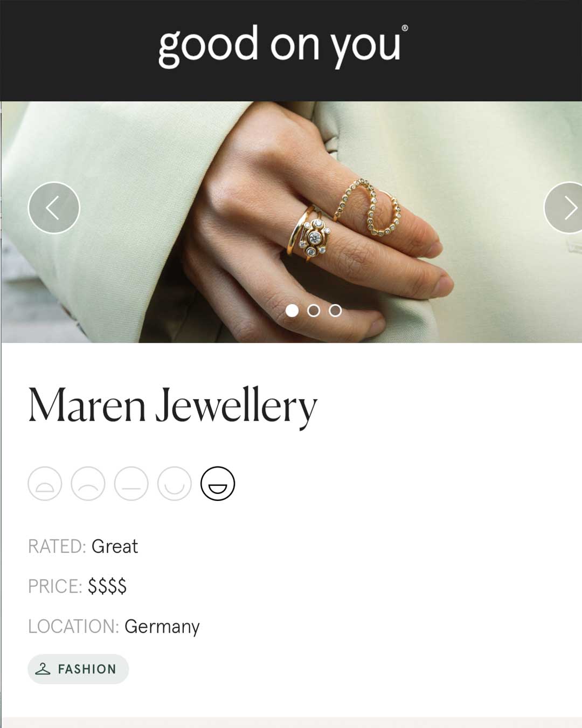Click the neutral face rating icon

(131, 483)
